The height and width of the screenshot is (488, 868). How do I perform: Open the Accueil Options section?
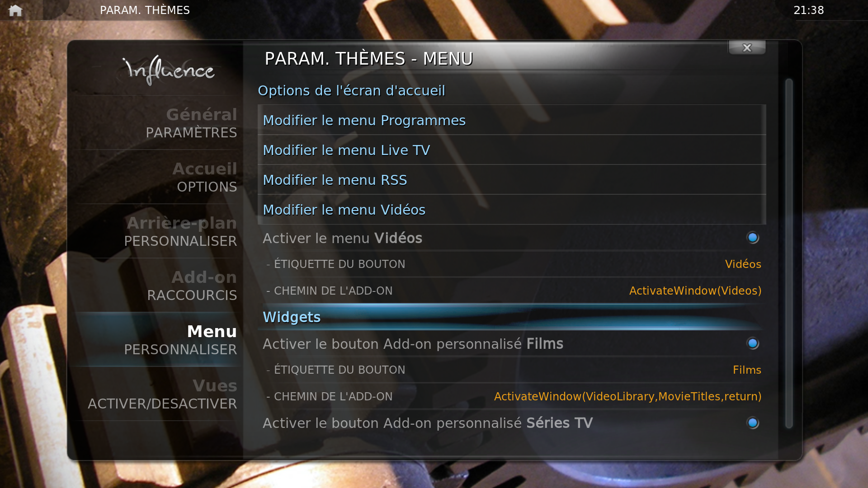coord(157,177)
